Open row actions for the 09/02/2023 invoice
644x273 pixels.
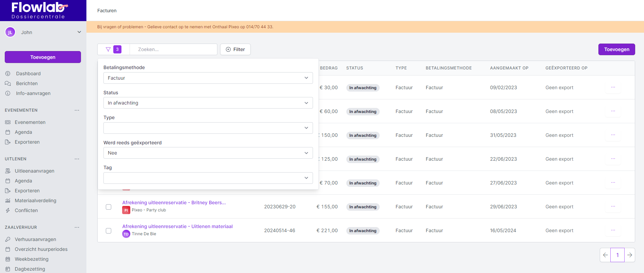[613, 87]
